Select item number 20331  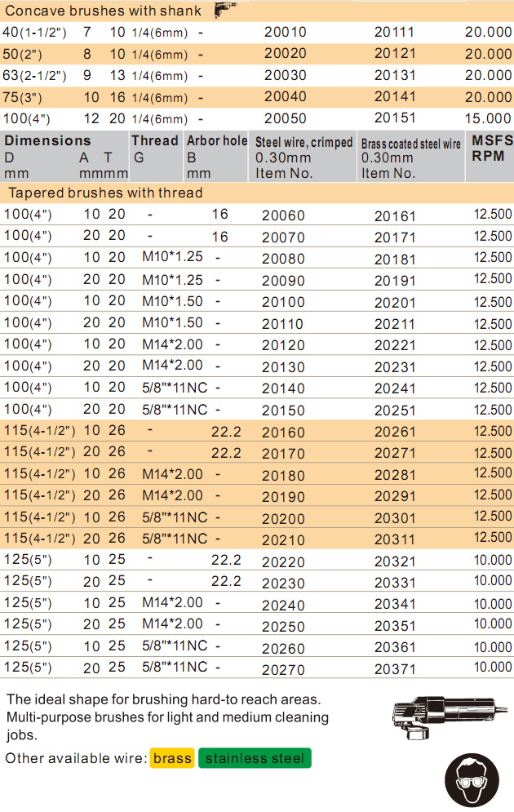click(395, 583)
